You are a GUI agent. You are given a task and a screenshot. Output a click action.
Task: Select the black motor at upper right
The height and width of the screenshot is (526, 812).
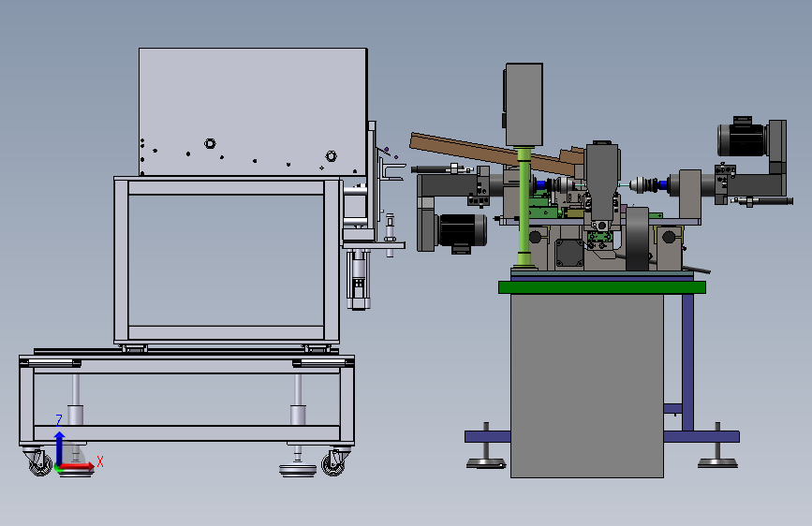click(742, 139)
